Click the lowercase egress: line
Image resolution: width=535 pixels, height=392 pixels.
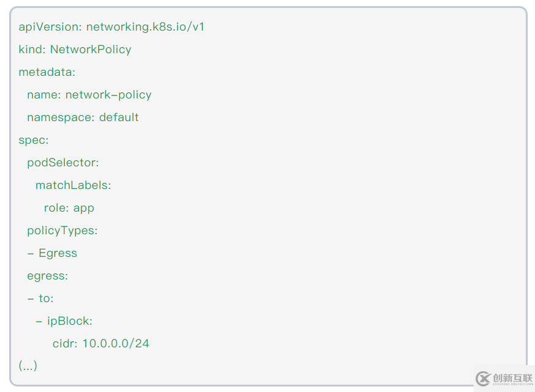pyautogui.click(x=47, y=276)
